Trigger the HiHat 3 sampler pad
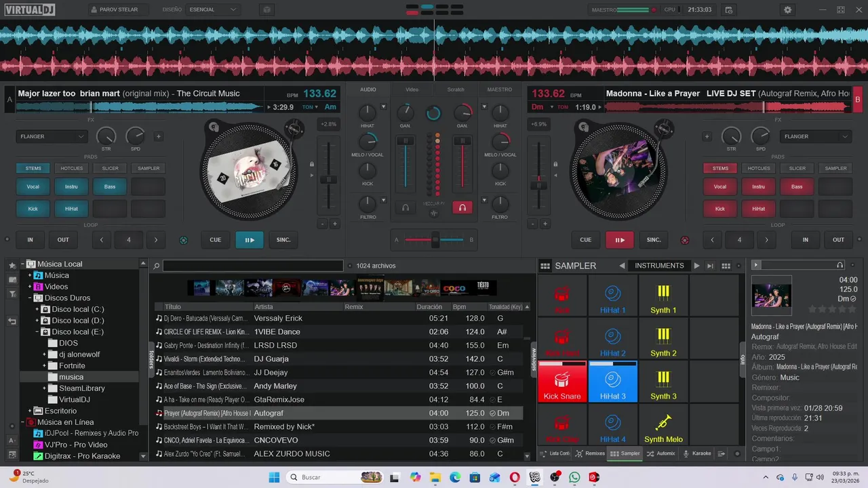The image size is (868, 488). 613,382
